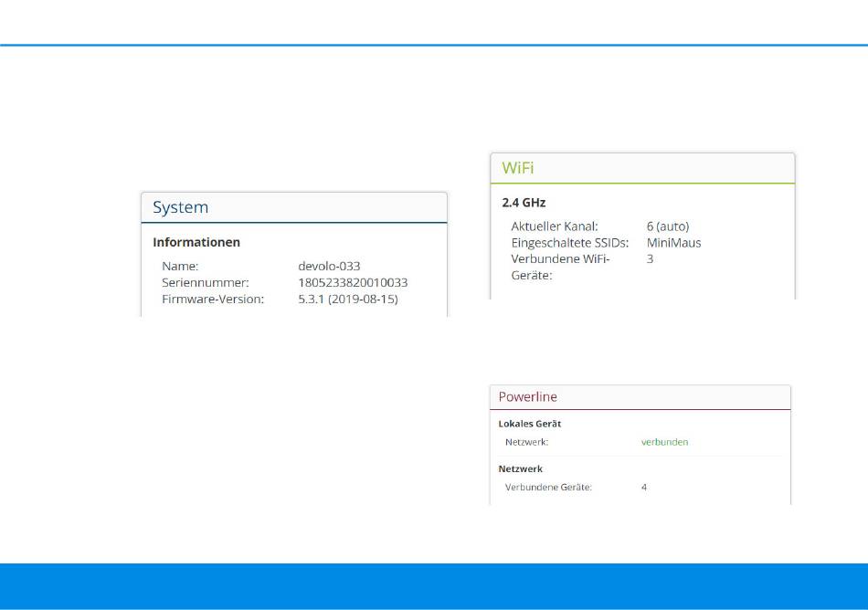Select channel value 6 (auto)

coord(668,226)
